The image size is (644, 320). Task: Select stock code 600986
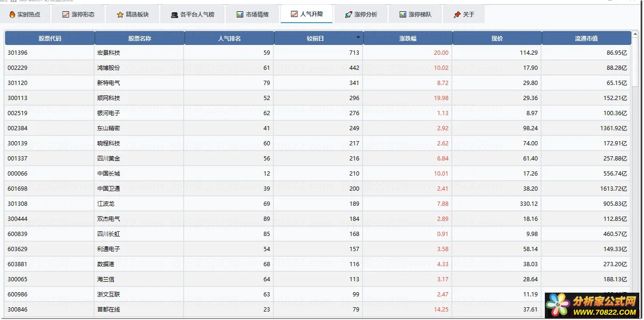[x=17, y=295]
